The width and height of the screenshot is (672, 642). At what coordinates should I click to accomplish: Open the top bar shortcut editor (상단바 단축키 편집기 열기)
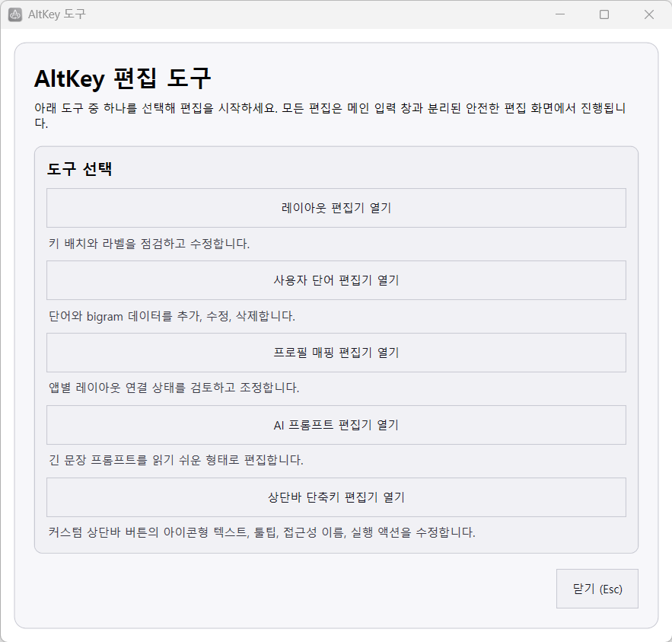point(336,497)
